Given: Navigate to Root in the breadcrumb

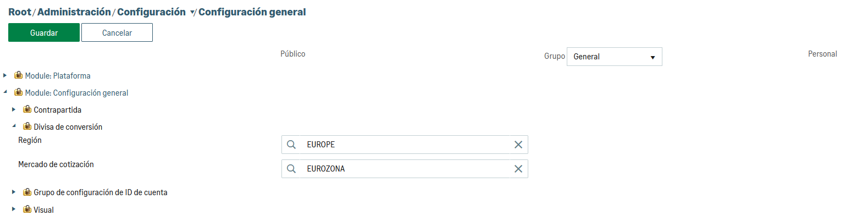Looking at the screenshot, I should [20, 12].
